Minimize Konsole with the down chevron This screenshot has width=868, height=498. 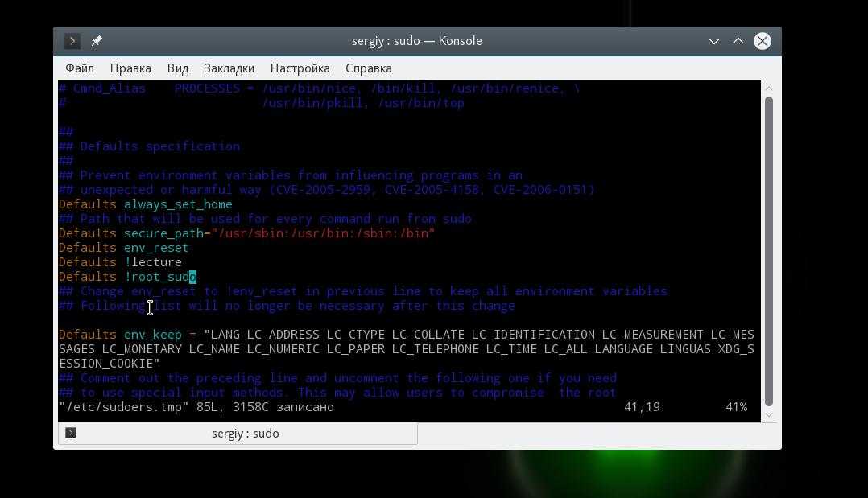(x=714, y=41)
